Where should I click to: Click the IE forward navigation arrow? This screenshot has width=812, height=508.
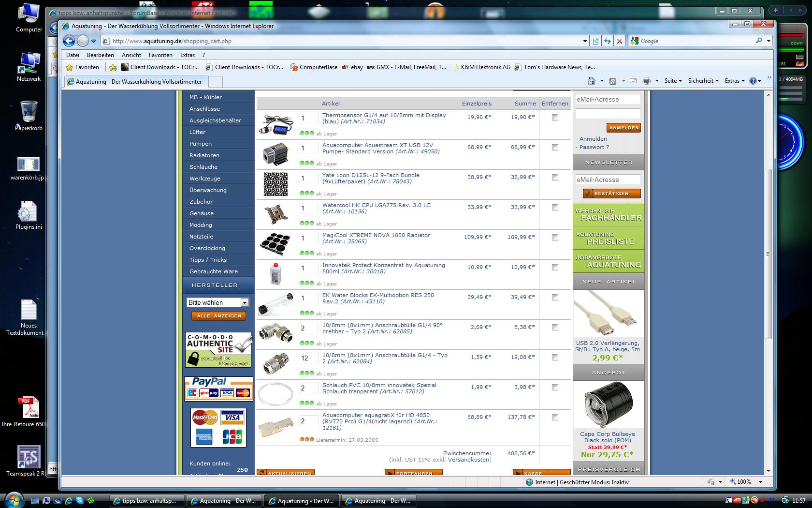point(83,41)
